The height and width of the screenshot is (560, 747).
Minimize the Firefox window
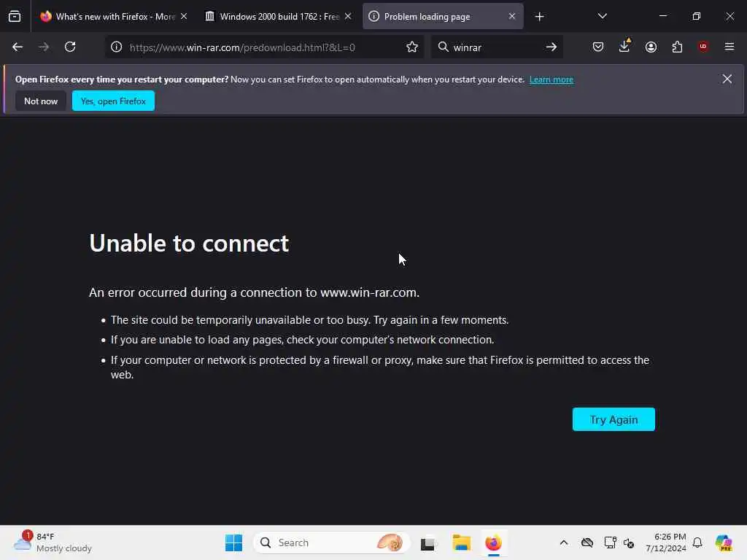tap(662, 16)
